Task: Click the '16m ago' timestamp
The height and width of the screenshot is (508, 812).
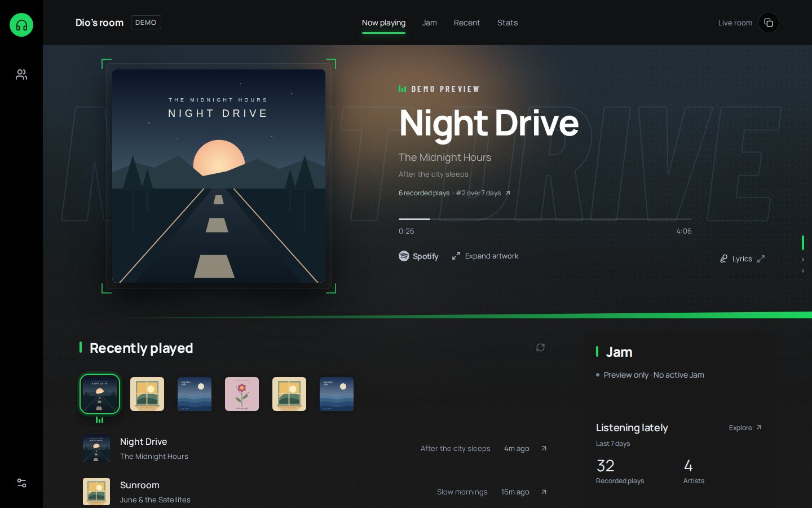Action: point(515,492)
